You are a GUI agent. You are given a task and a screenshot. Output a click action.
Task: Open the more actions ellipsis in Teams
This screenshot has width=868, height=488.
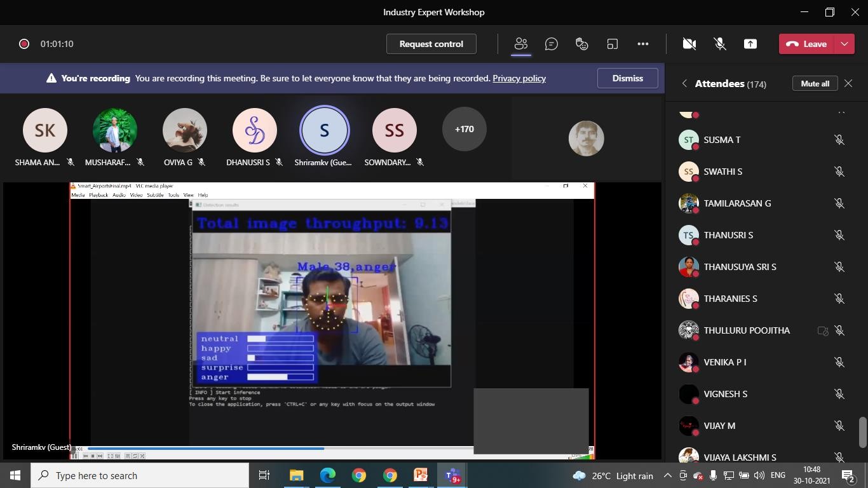pos(642,43)
